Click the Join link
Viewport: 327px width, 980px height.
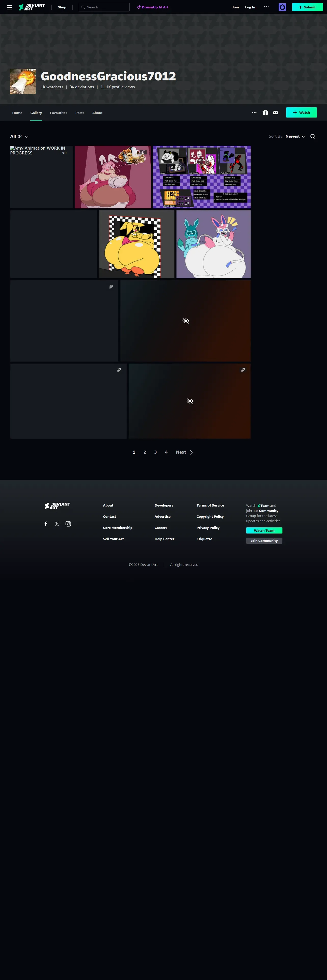236,7
